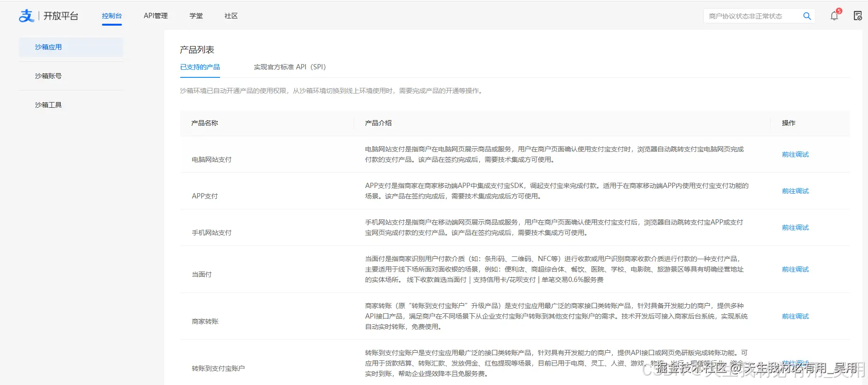
Task: Click 前往调试 for 电脑网站支付
Action: click(x=795, y=154)
